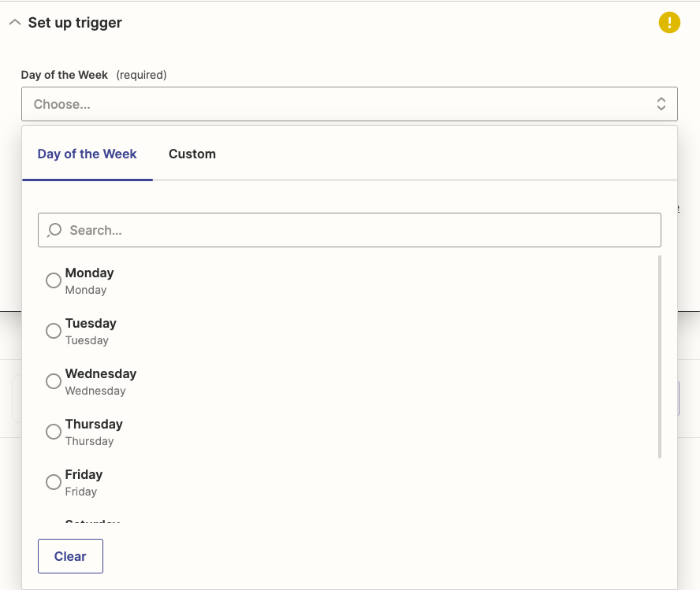Click the gray Monday subtitle text
Screen dimensions: 700x590
tap(86, 290)
